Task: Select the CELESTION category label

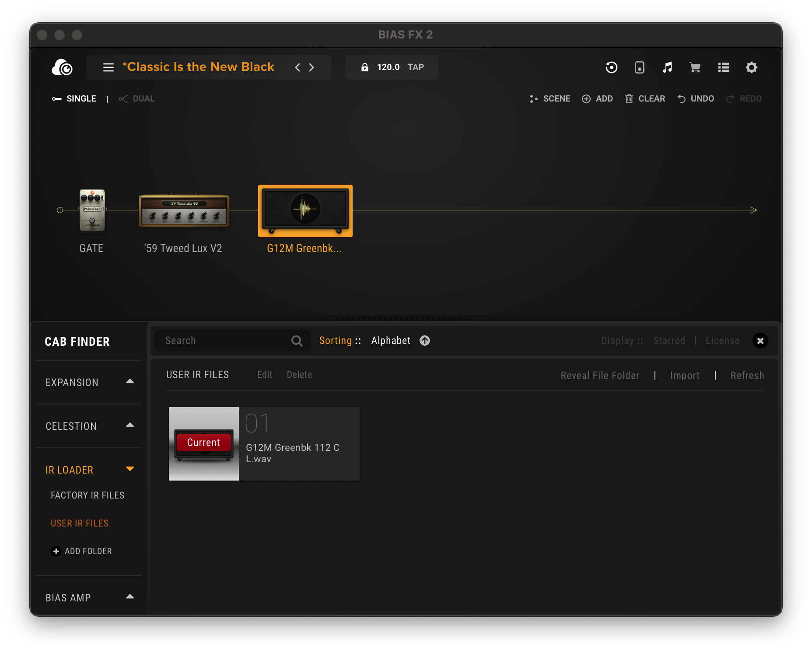Action: point(71,426)
